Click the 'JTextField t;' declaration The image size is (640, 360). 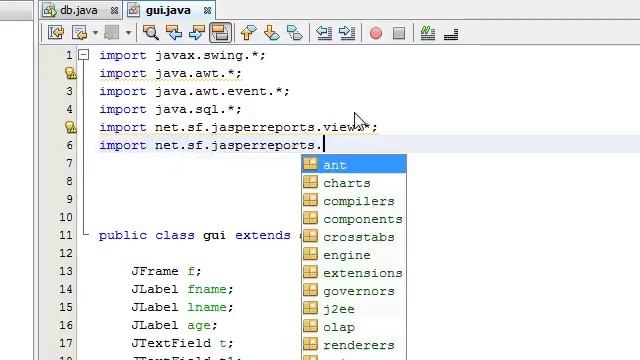(x=182, y=343)
